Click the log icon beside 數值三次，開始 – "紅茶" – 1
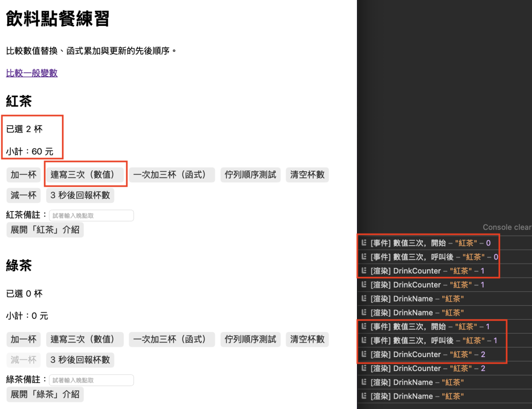This screenshot has width=532, height=409. pos(364,326)
